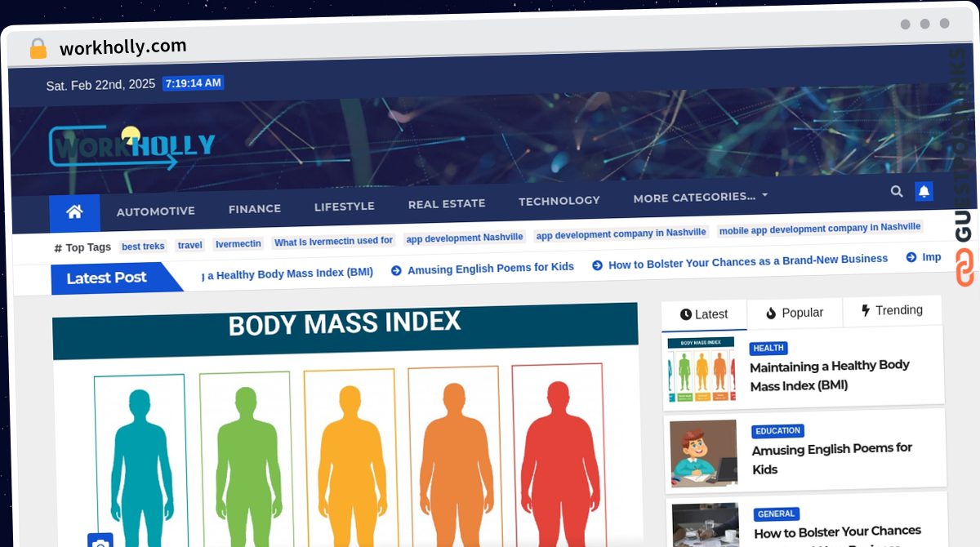The height and width of the screenshot is (547, 980).
Task: Click the GENERAL article thumbnail in sidebar
Action: (x=706, y=525)
